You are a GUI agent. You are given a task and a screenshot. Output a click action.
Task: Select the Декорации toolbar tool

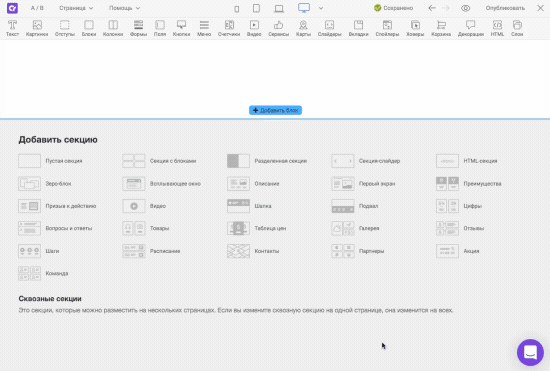[471, 28]
